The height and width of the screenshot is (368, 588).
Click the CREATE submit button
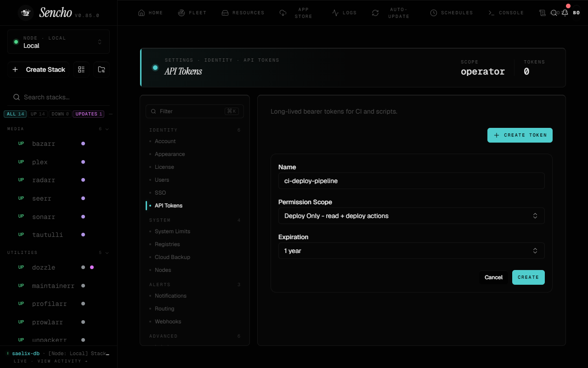[x=528, y=277]
